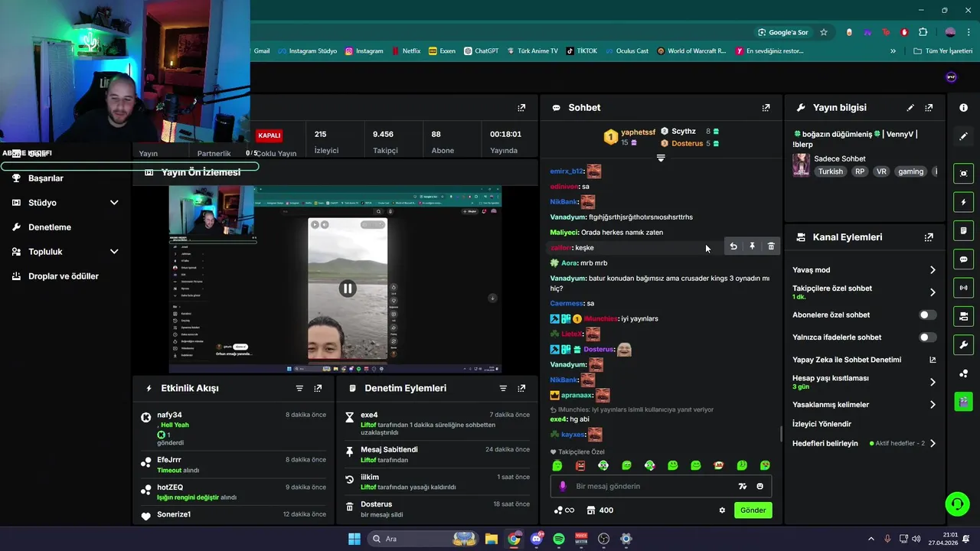Viewport: 980px width, 551px height.
Task: Click the channel points icon below chat input
Action: click(x=563, y=510)
